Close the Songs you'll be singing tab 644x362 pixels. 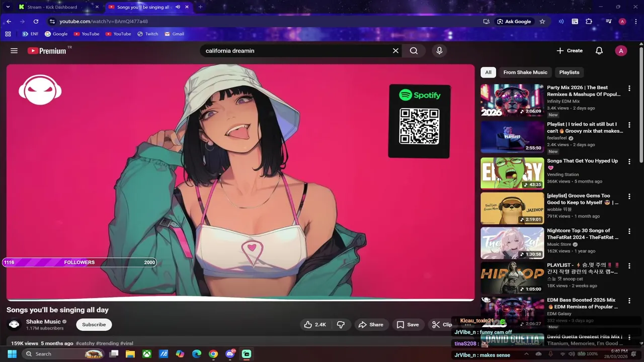tap(187, 7)
